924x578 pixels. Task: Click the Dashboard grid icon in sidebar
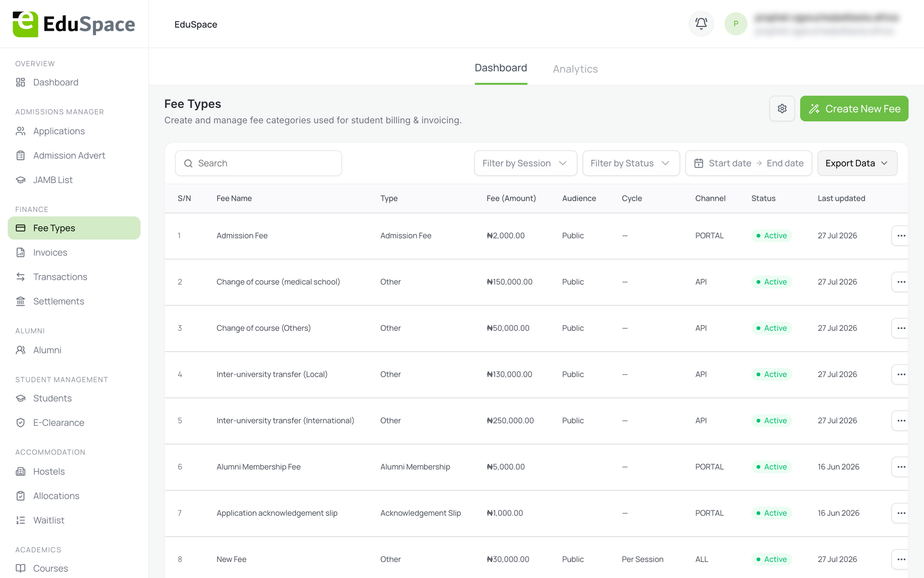[x=20, y=82]
